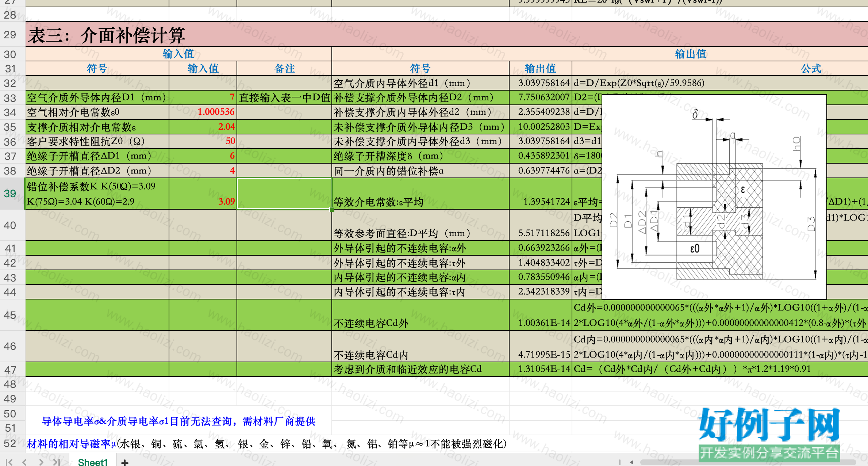Click the previous sheet navigation arrow

coord(24,462)
